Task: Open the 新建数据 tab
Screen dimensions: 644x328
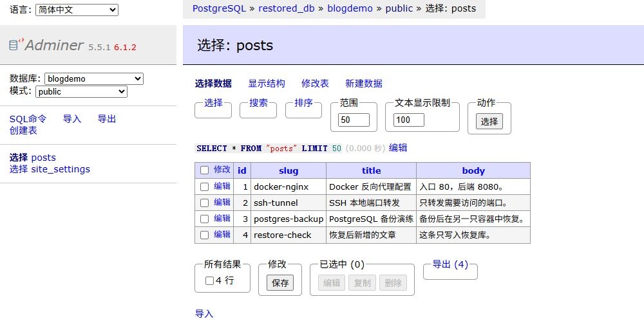Action: point(363,83)
